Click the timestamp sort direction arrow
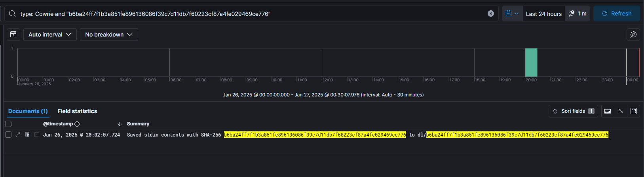644x177 pixels. click(x=120, y=124)
